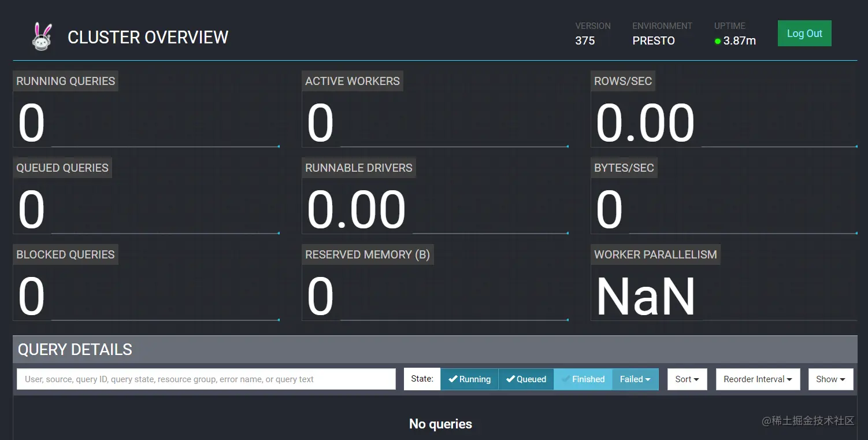Click the environment value PRESTO
The image size is (868, 440).
[x=654, y=41]
